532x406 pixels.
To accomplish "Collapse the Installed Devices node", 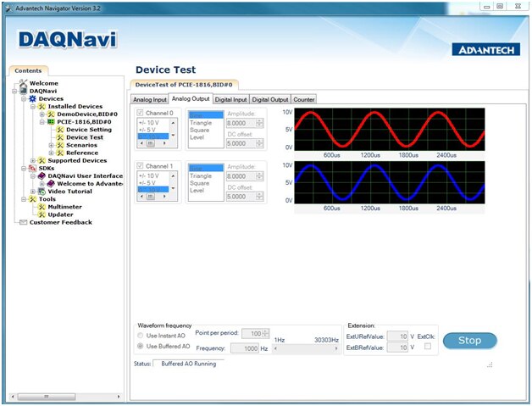I will tap(33, 107).
